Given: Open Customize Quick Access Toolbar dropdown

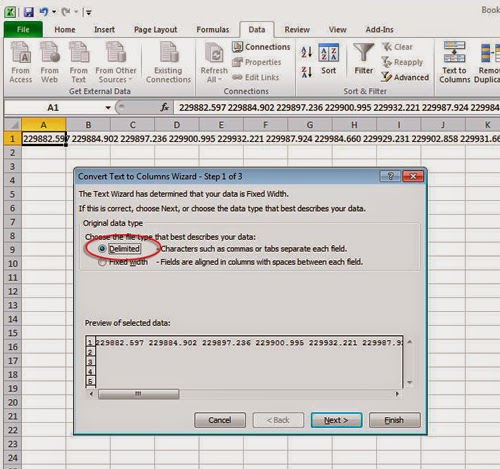Looking at the screenshot, I should click(88, 13).
